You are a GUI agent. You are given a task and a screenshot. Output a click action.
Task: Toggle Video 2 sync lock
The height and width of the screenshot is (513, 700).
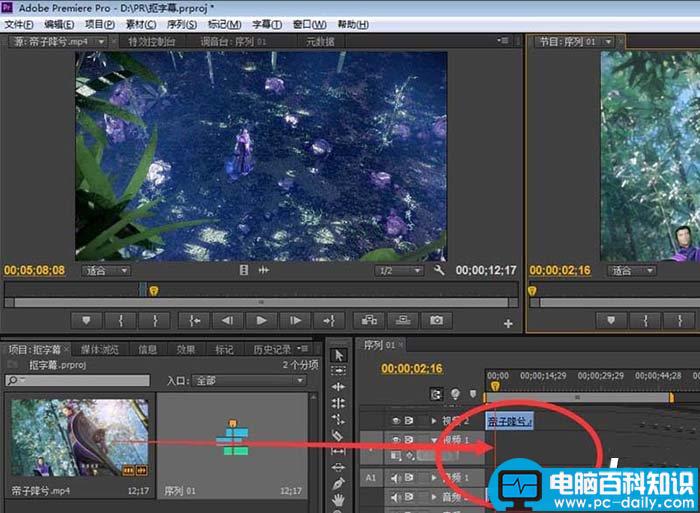pyautogui.click(x=408, y=421)
